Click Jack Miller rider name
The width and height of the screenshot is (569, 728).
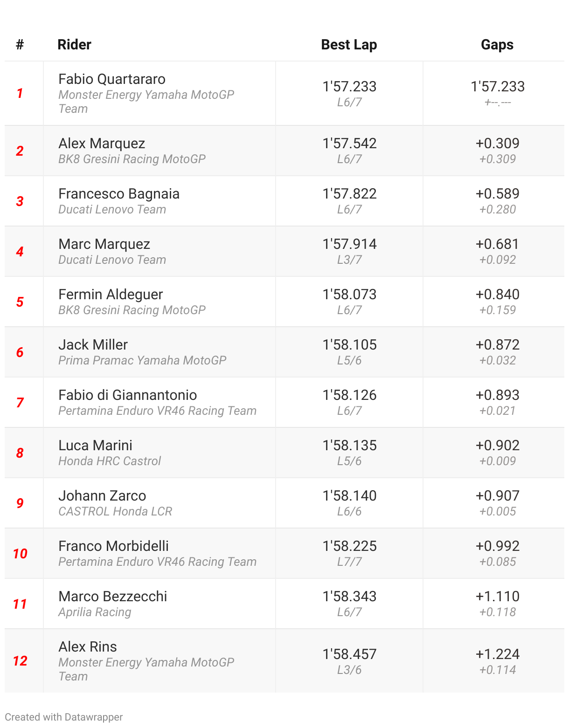point(93,345)
